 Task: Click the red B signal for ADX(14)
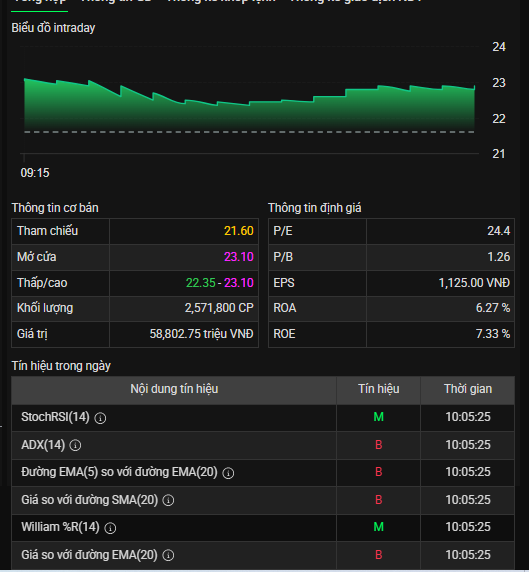point(379,445)
